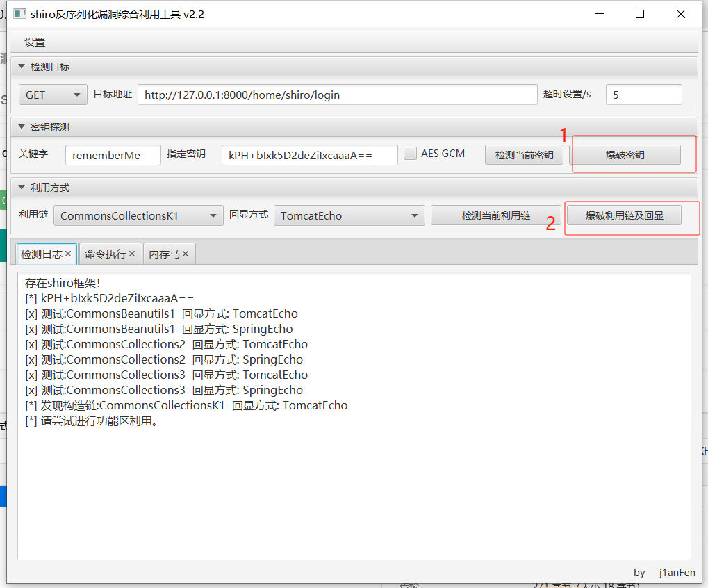
Task: Click log line CommonsCollections2 TomcatEcho
Action: 166,345
